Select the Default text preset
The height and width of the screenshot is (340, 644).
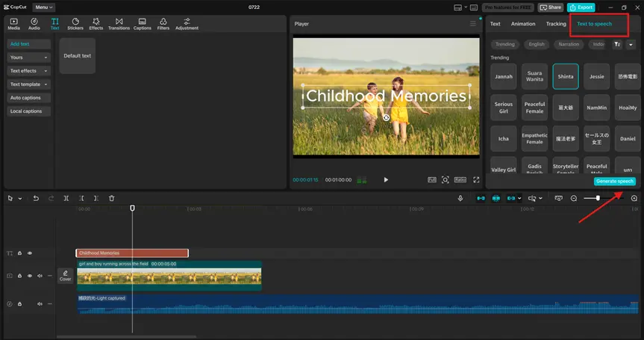pyautogui.click(x=77, y=56)
